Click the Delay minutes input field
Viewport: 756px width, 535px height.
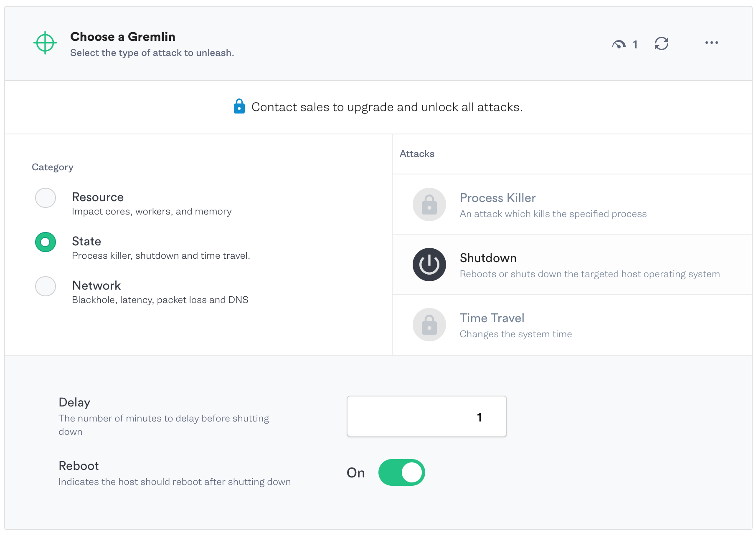click(426, 416)
